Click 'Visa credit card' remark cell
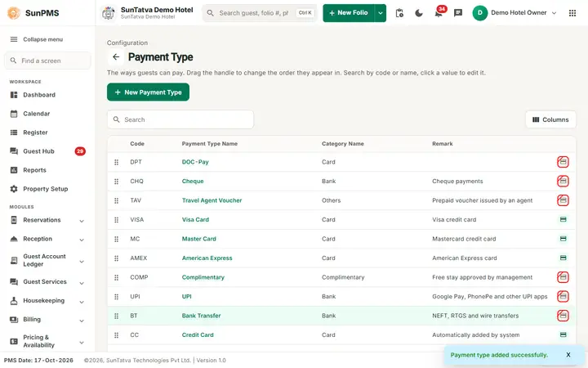Screen dimensions: 588x368 pyautogui.click(x=454, y=220)
